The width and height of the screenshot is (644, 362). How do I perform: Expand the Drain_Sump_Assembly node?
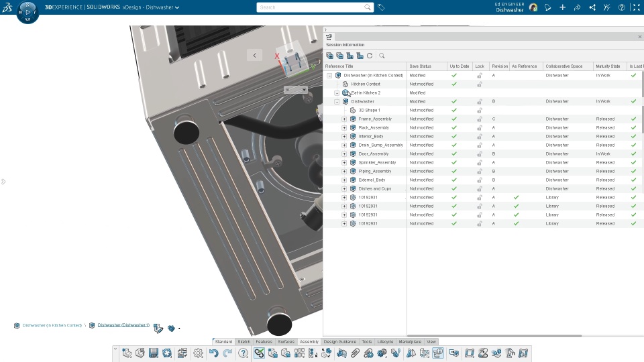(344, 145)
